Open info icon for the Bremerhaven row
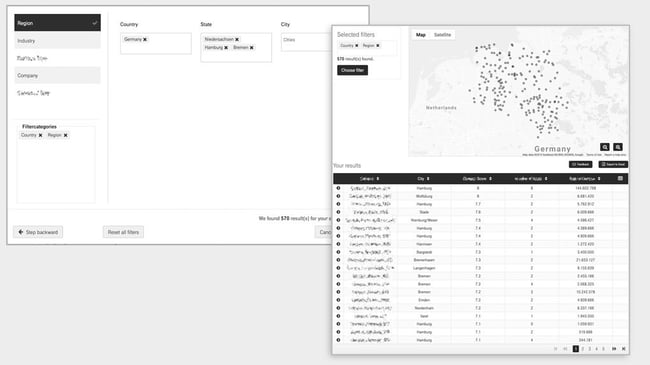The width and height of the screenshot is (650, 365). tap(338, 260)
